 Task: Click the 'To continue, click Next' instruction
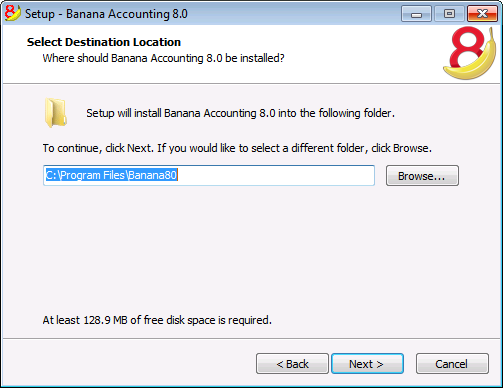click(237, 148)
